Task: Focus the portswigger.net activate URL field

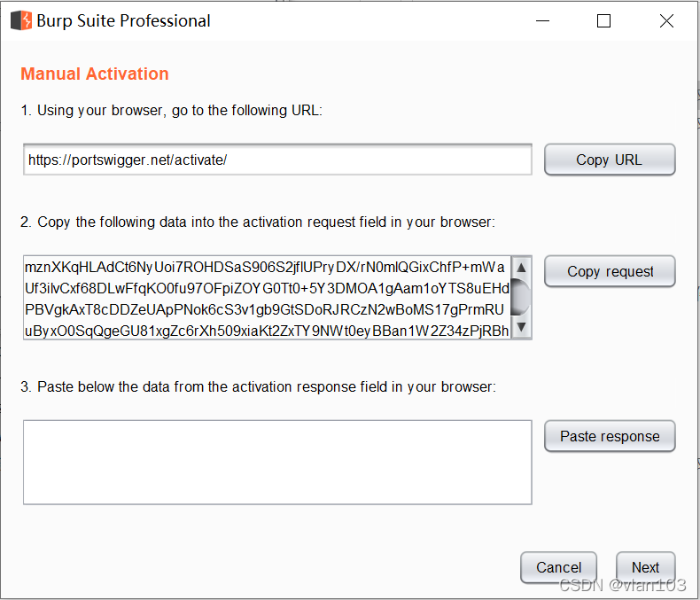Action: click(277, 160)
